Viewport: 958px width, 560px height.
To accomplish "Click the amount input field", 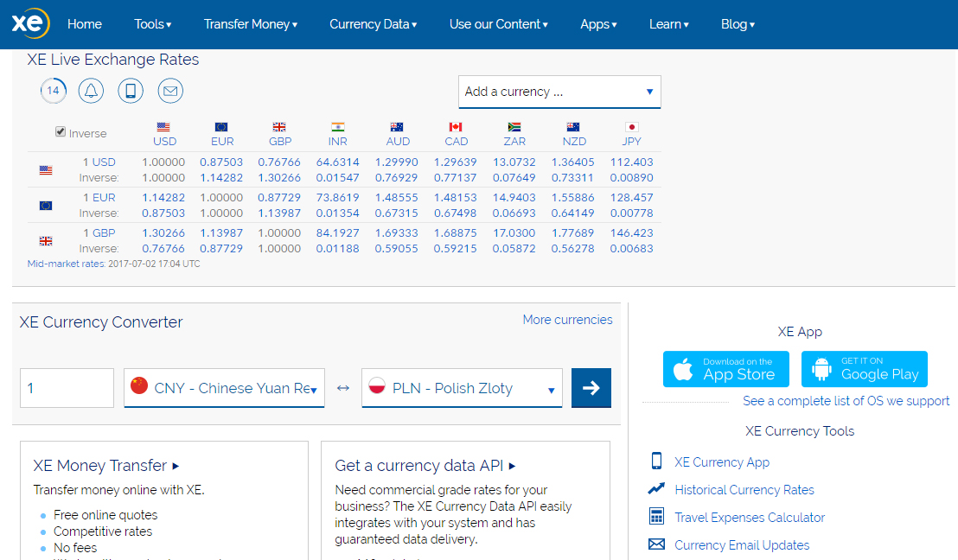I will point(67,388).
